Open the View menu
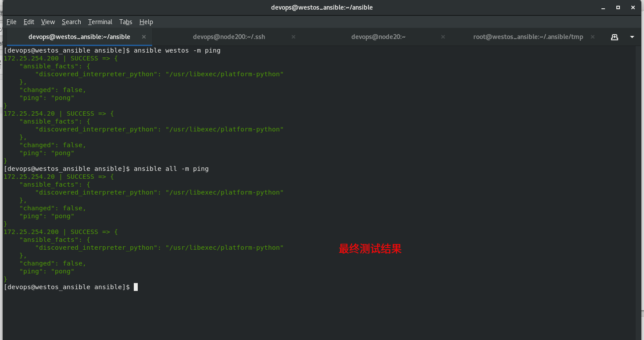 coord(48,22)
